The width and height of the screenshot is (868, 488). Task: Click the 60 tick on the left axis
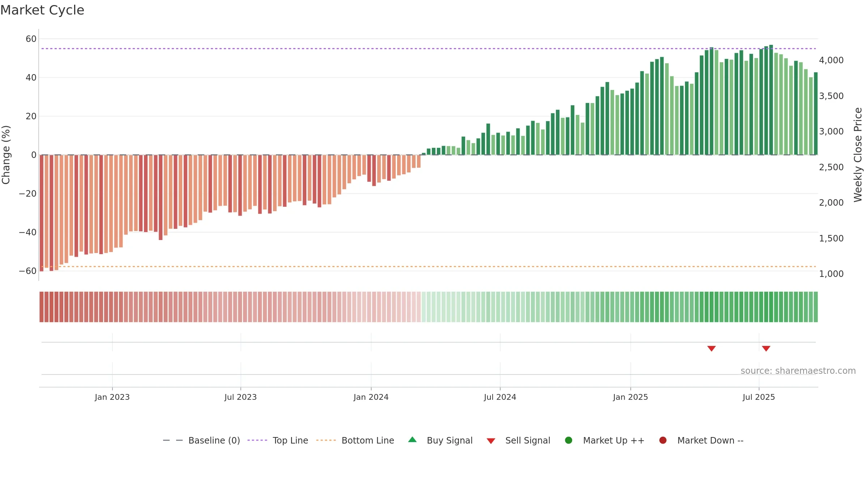31,39
